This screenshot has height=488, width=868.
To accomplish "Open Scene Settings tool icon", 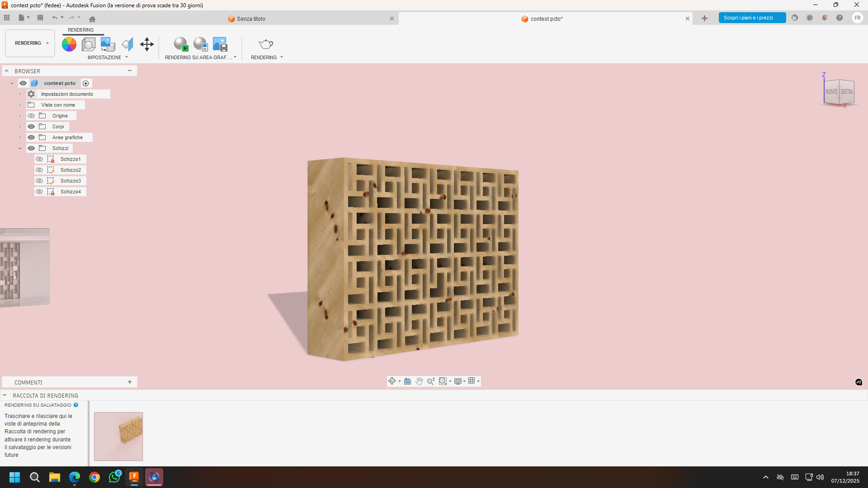I will (89, 44).
